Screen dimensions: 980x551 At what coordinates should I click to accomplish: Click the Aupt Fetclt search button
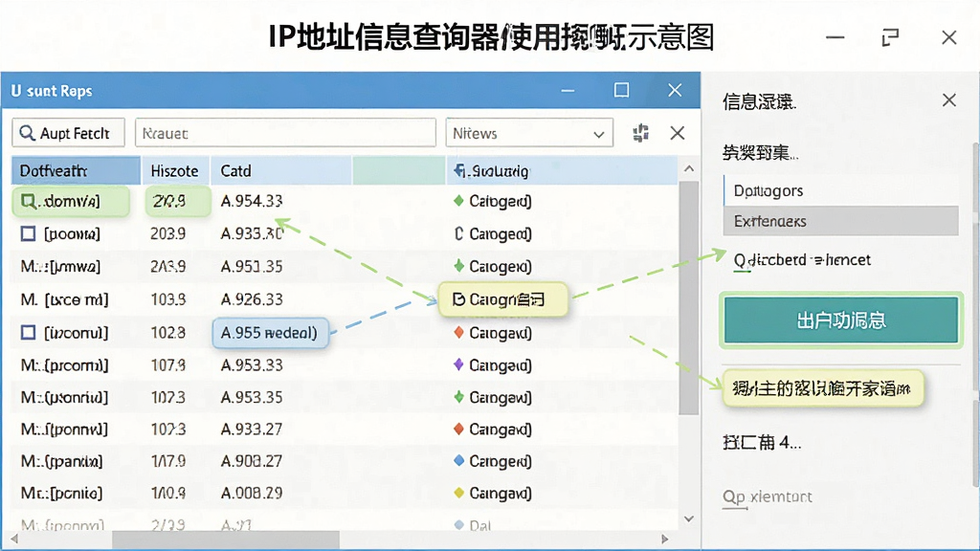[x=68, y=133]
